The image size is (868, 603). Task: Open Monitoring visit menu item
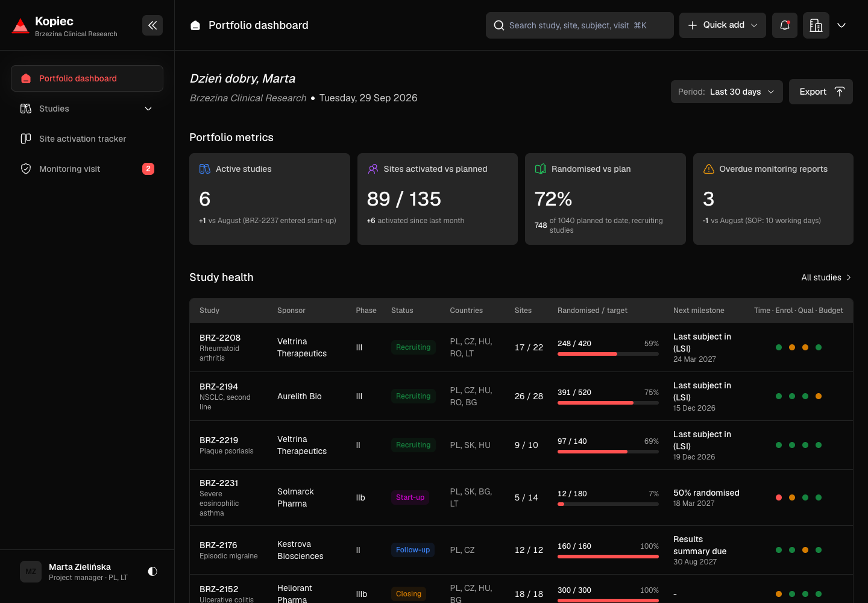pos(87,169)
